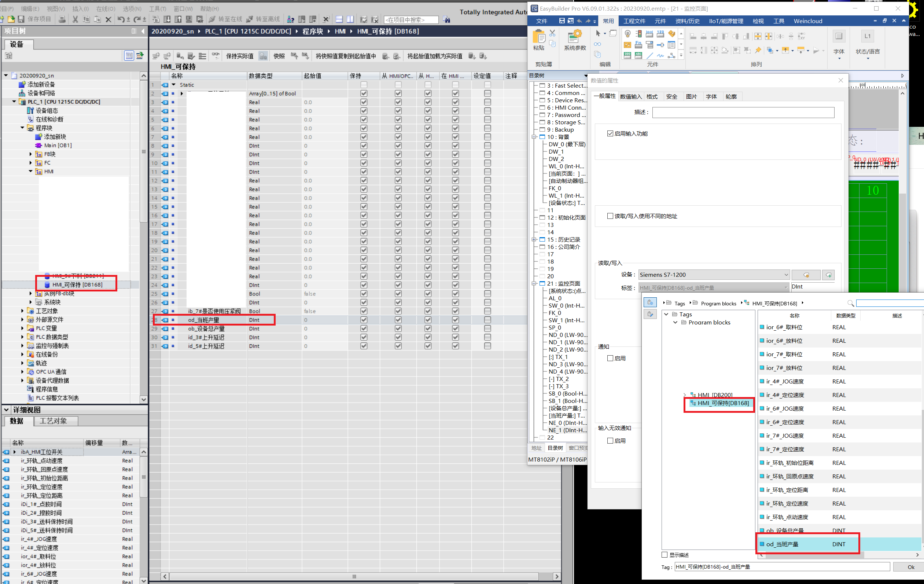Click the search binoculars icon beside project search

(x=446, y=19)
